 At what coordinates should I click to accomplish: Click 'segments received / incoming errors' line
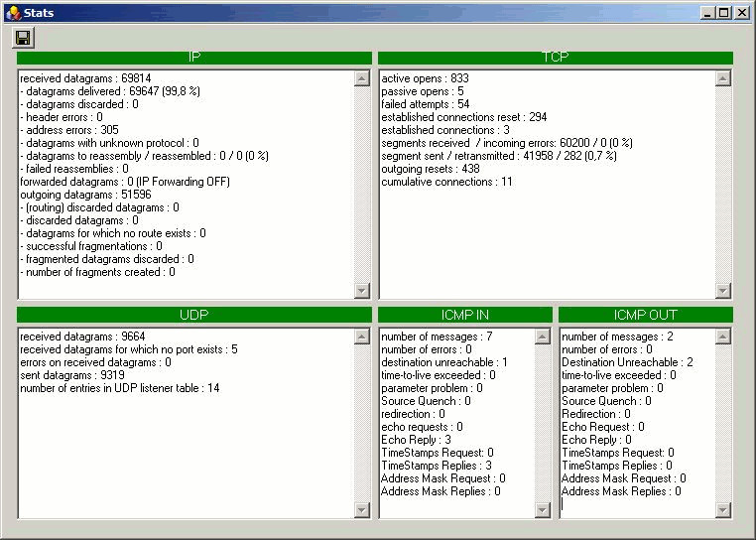507,143
